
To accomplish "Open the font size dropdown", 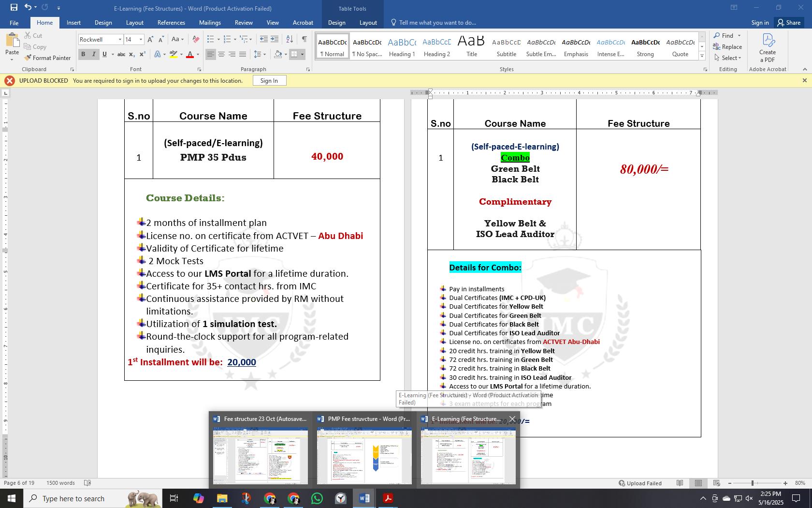I will pyautogui.click(x=141, y=39).
